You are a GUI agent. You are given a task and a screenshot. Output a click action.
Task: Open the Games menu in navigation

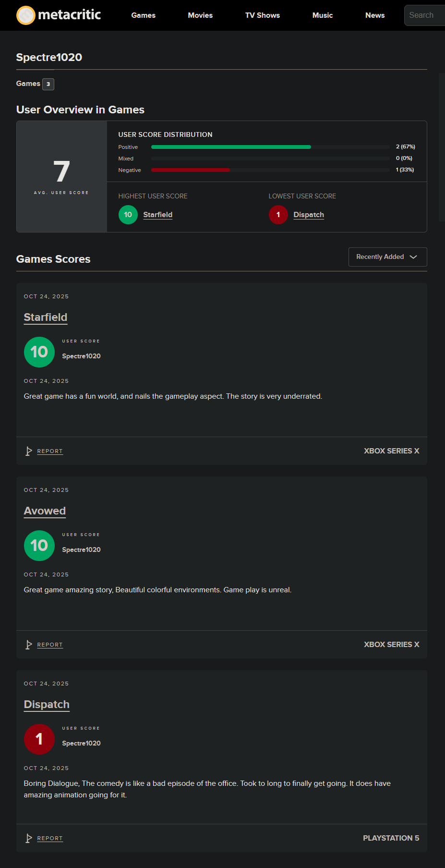(144, 15)
